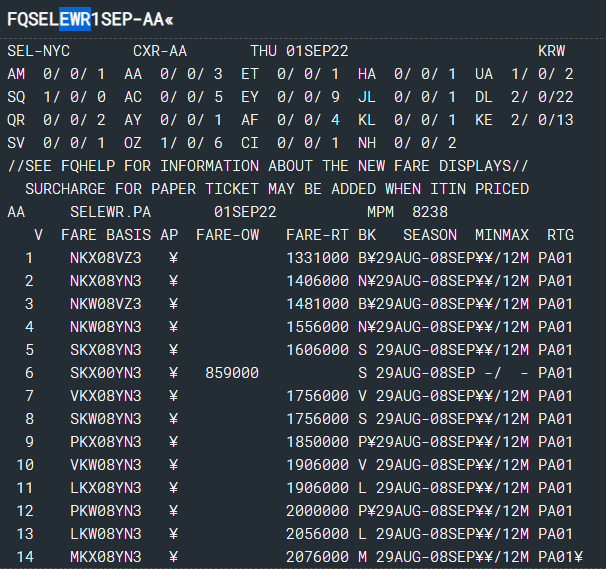This screenshot has height=569, width=606.
Task: Click the round-trip fare 2076000
Action: (x=317, y=557)
